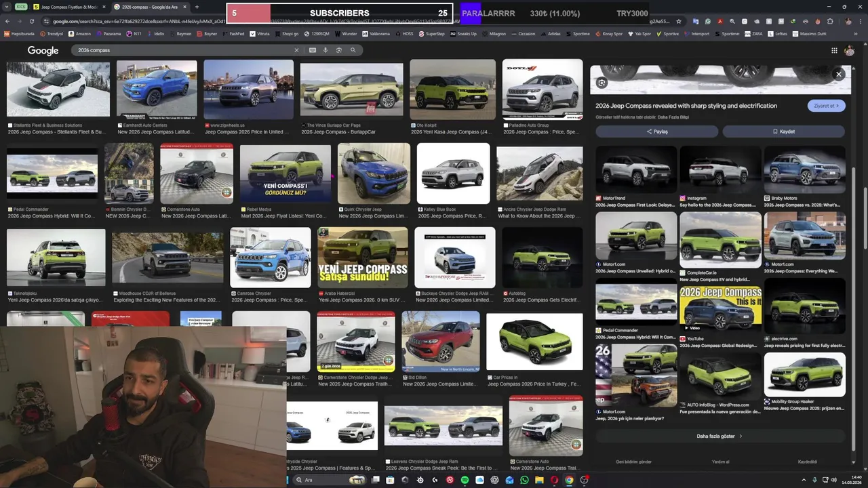Screen dimensions: 868x488
Task: Open the Kaydedildi link
Action: tap(808, 462)
